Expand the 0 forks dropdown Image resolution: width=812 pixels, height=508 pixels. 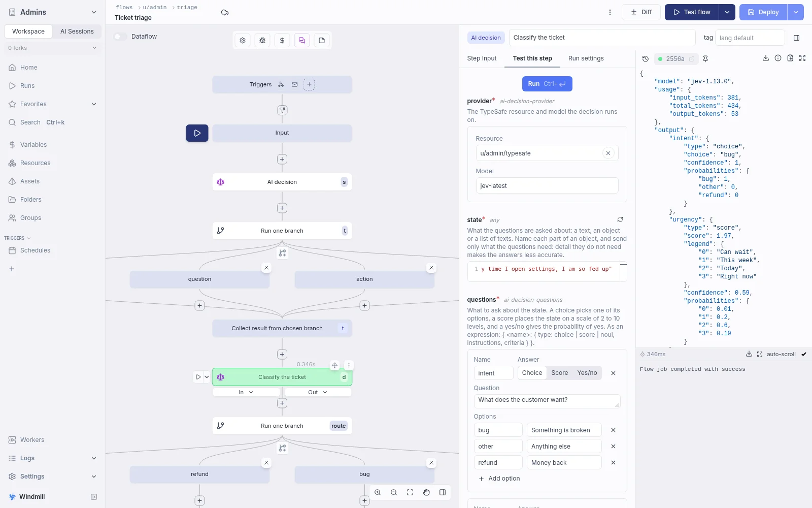53,48
